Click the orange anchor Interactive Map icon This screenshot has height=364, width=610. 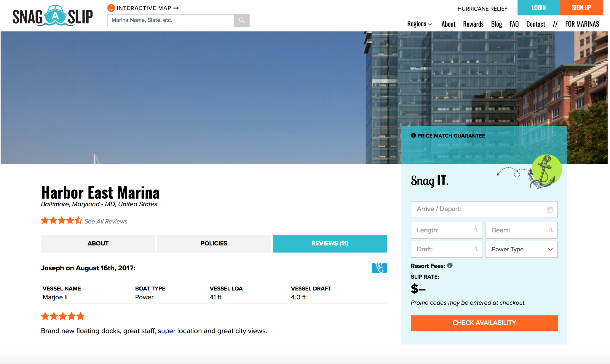pos(111,8)
